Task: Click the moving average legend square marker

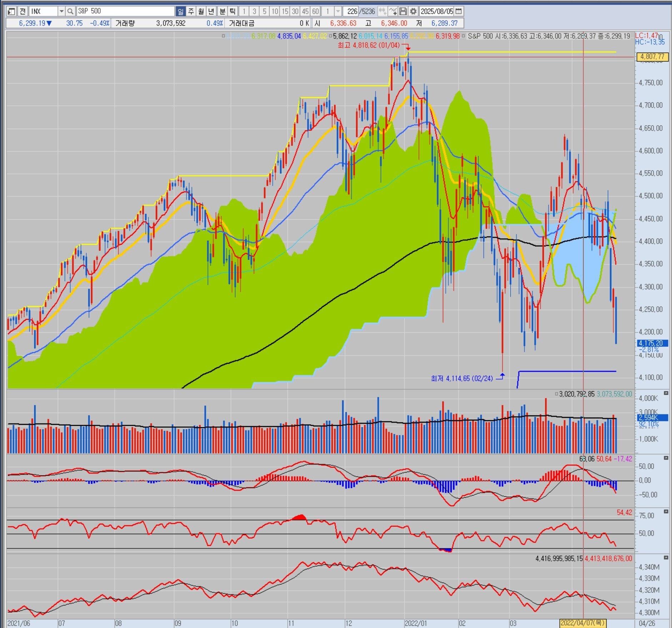Action: point(223,36)
